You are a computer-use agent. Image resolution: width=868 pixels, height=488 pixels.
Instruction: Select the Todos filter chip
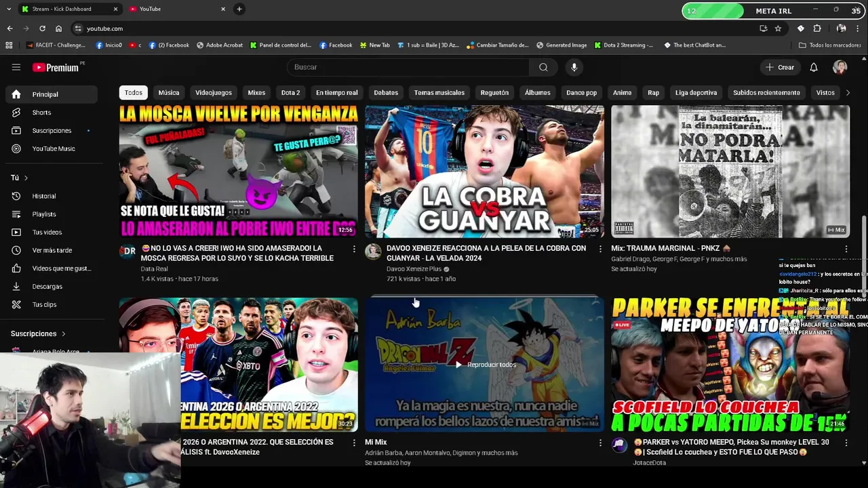[134, 92]
